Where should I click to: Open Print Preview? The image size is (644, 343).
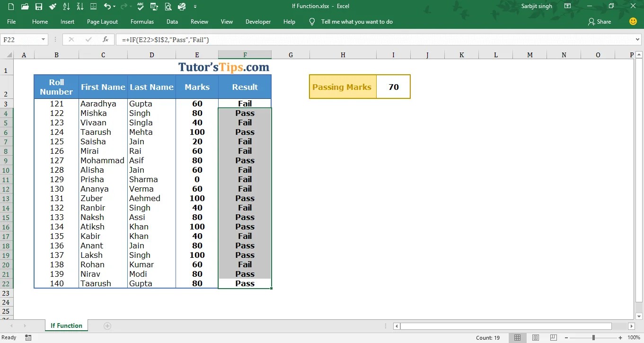pyautogui.click(x=168, y=6)
